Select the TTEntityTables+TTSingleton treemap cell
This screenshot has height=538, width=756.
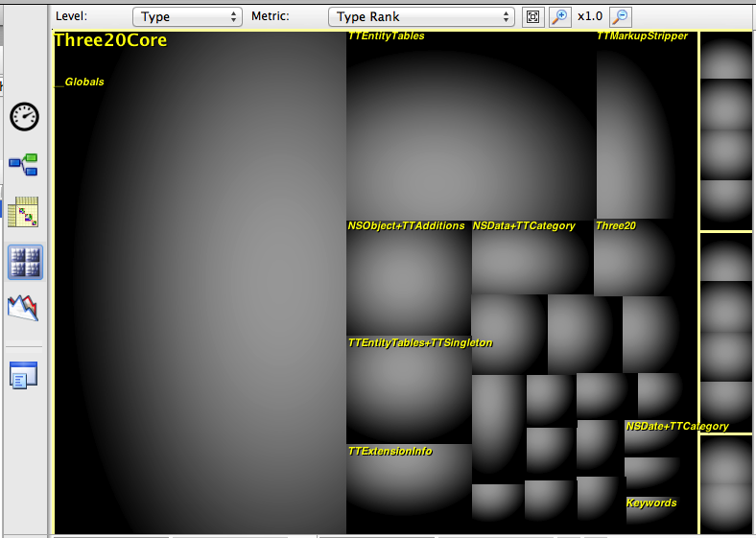409,389
